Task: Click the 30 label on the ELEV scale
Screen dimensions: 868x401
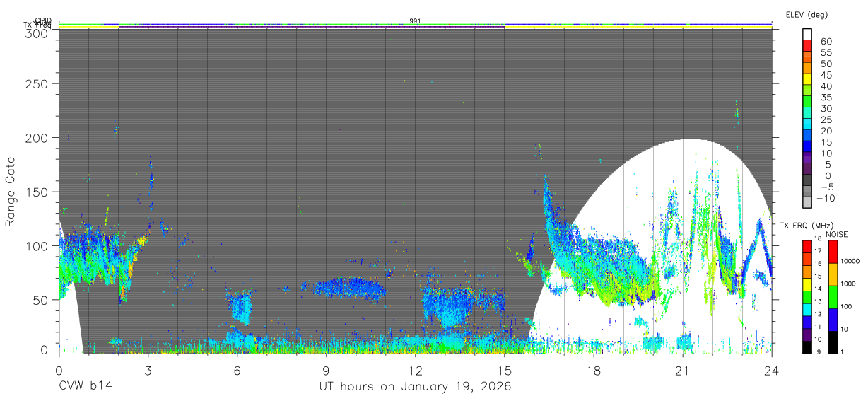Action: tap(826, 109)
